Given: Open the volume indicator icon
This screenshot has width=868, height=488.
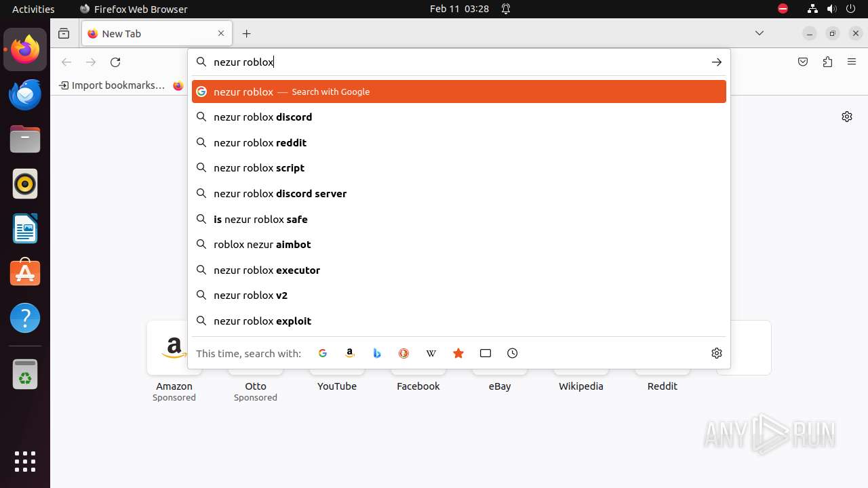Looking at the screenshot, I should (832, 9).
